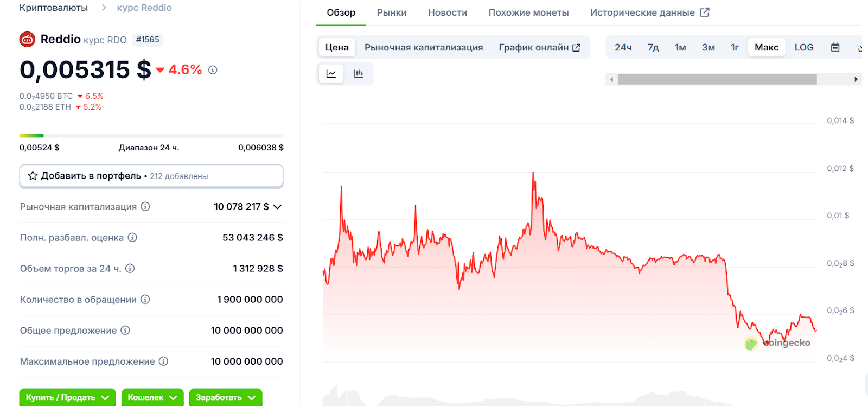The width and height of the screenshot is (868, 406).
Task: Set chart range to 7д
Action: coord(653,48)
